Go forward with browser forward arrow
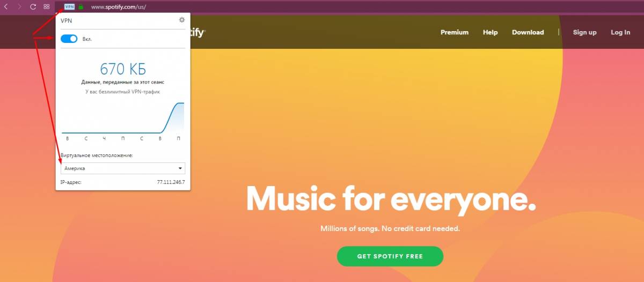The width and height of the screenshot is (644, 282). pyautogui.click(x=19, y=7)
